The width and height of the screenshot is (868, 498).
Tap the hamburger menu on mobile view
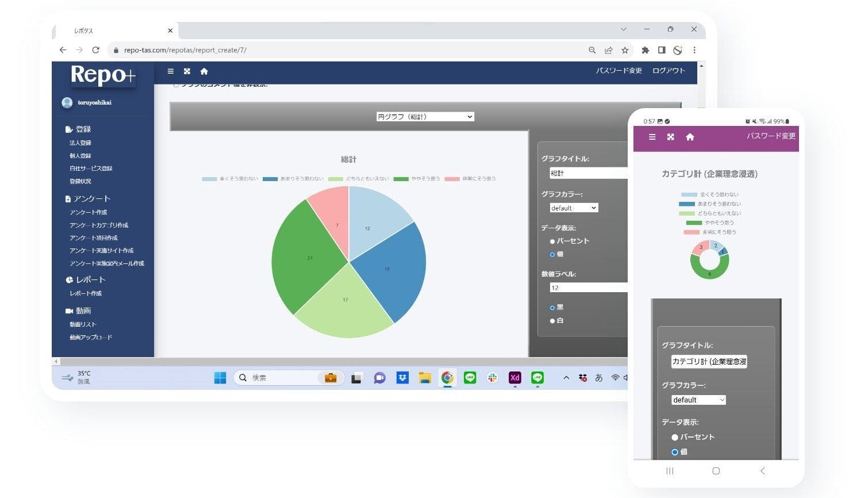[652, 137]
